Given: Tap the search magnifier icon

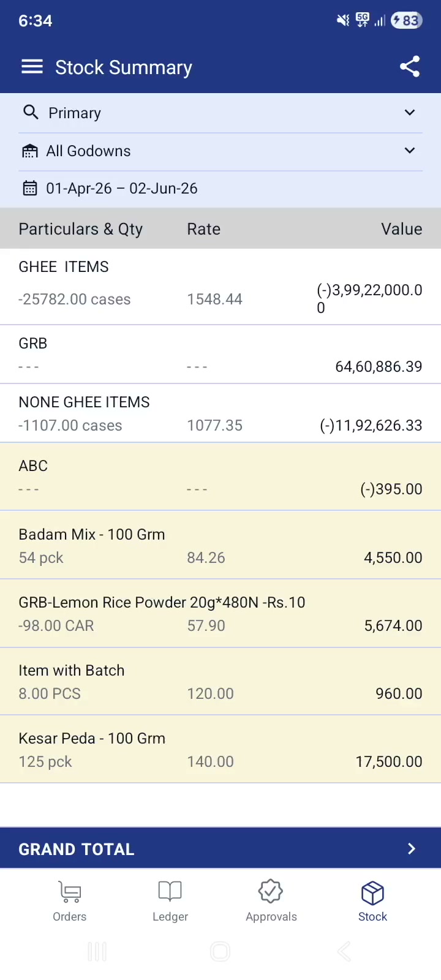Looking at the screenshot, I should tap(31, 113).
